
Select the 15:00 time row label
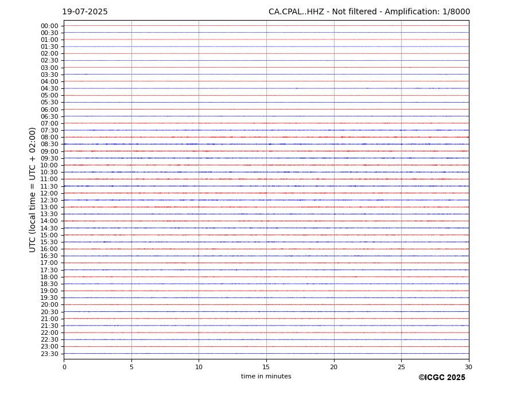pyautogui.click(x=49, y=235)
